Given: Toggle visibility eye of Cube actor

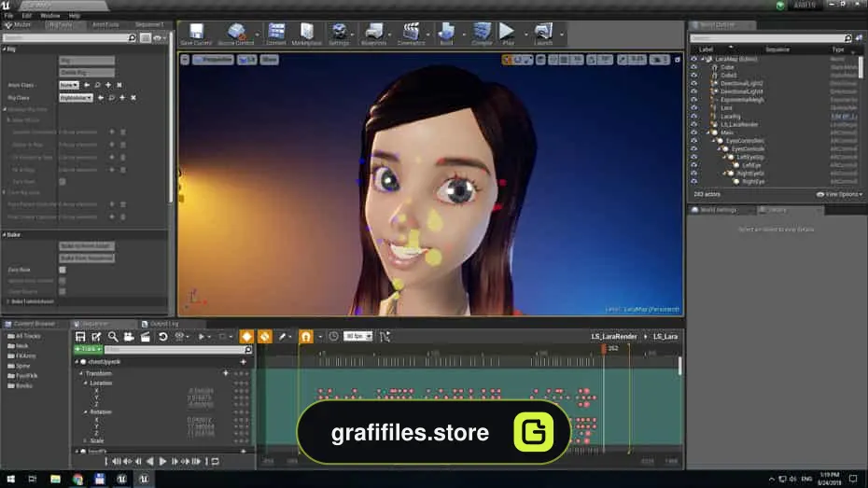Looking at the screenshot, I should (x=694, y=67).
